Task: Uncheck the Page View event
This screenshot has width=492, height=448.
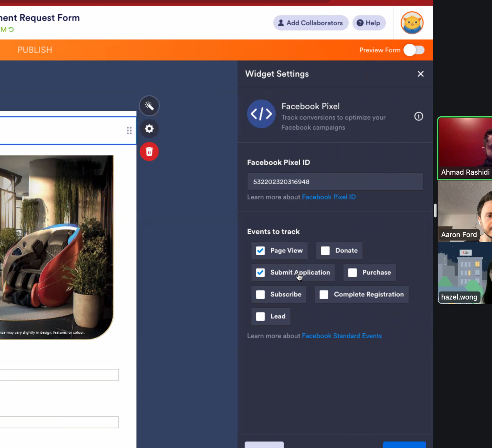Action: click(260, 251)
